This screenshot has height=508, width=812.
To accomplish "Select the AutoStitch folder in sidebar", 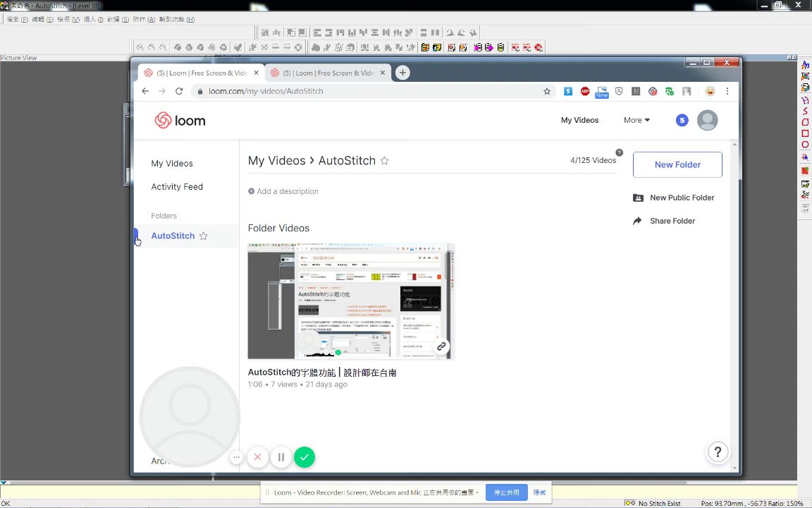I will click(173, 236).
